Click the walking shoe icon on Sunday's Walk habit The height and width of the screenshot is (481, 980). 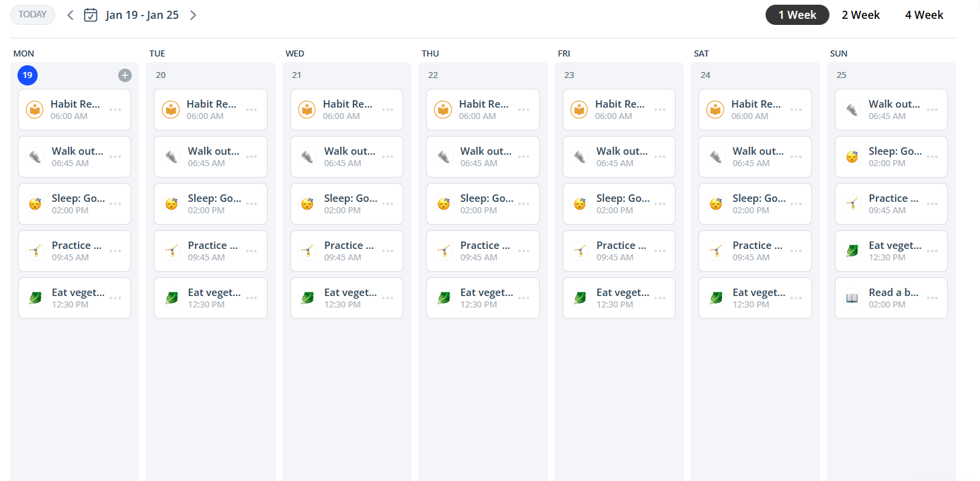(851, 109)
